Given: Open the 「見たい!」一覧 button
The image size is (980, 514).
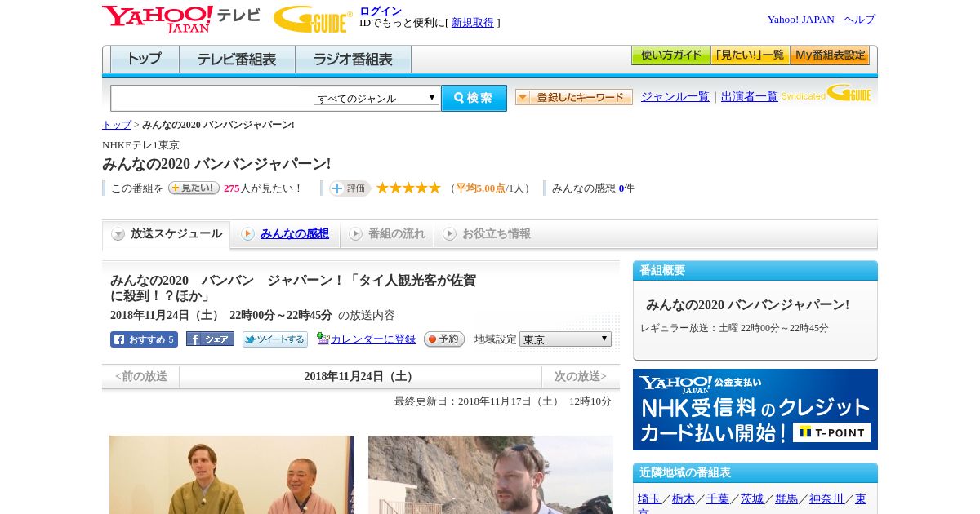Looking at the screenshot, I should [750, 55].
